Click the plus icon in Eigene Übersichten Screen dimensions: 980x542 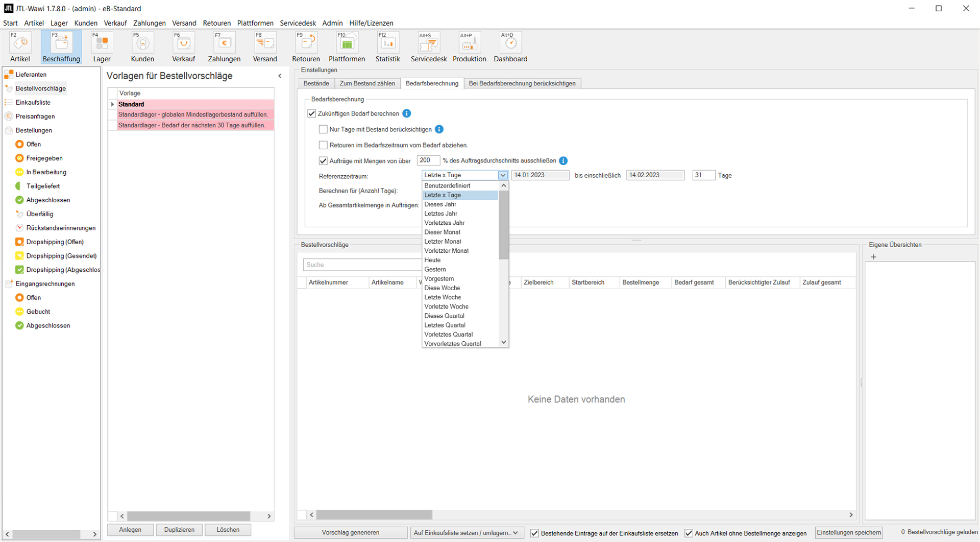[x=874, y=257]
